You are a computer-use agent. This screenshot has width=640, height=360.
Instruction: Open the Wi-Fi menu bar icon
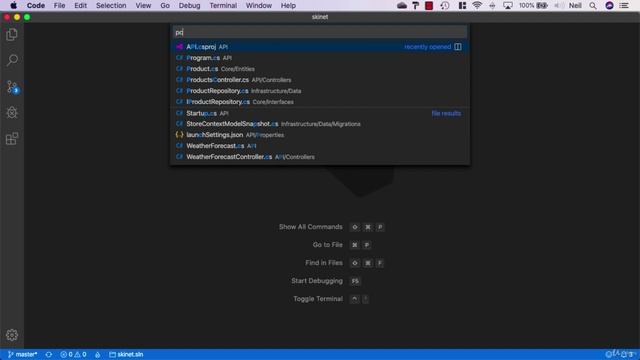coord(476,6)
